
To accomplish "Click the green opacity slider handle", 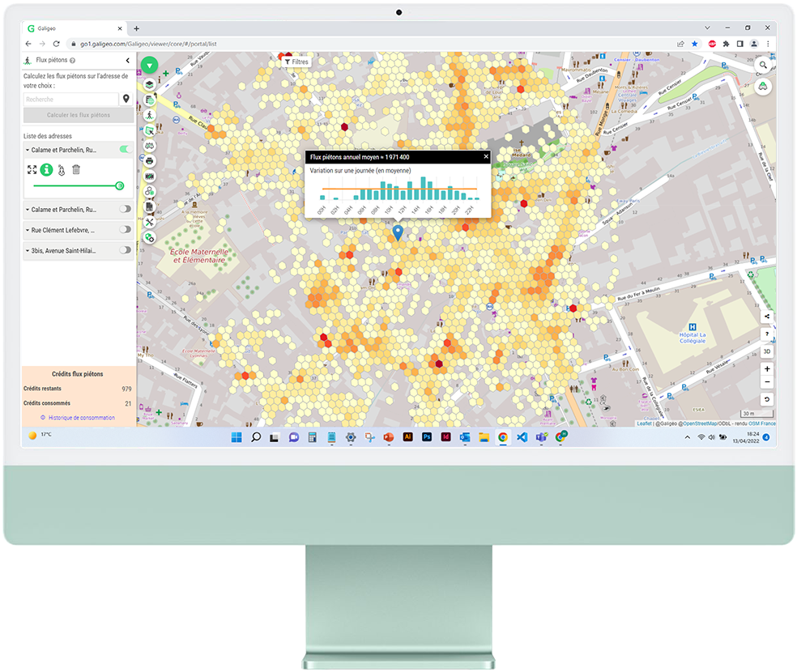I will (120, 185).
